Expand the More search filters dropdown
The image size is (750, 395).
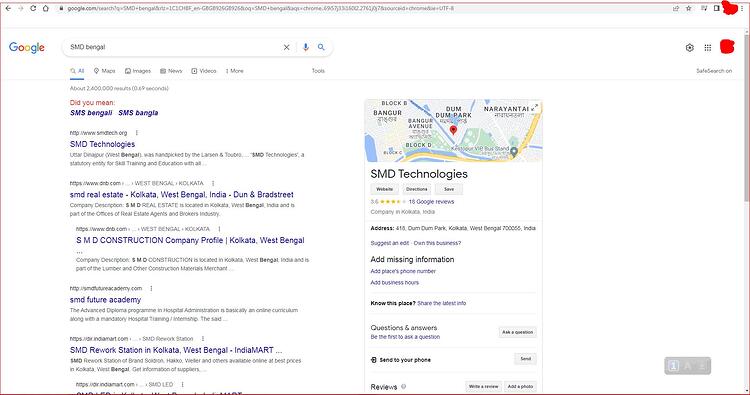[234, 71]
